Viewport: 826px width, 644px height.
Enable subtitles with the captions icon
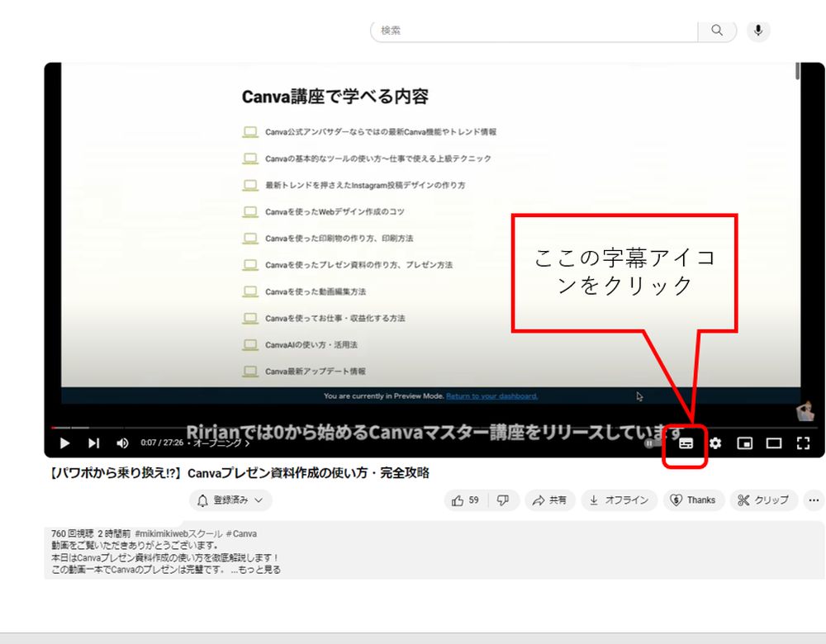(685, 443)
